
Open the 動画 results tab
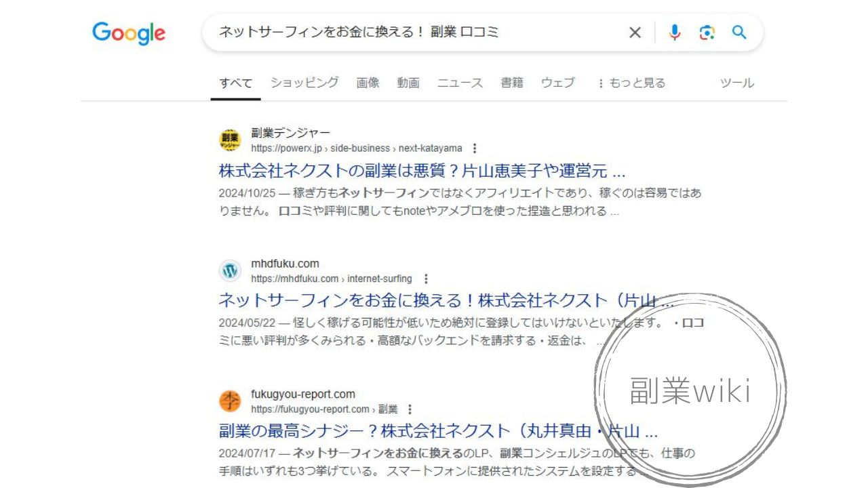408,83
